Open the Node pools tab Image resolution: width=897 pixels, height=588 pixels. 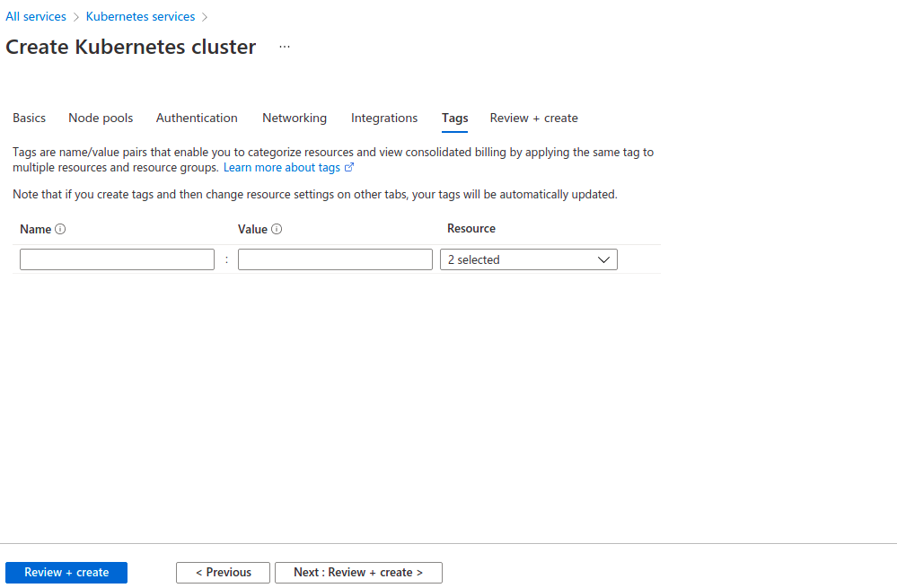pyautogui.click(x=101, y=118)
